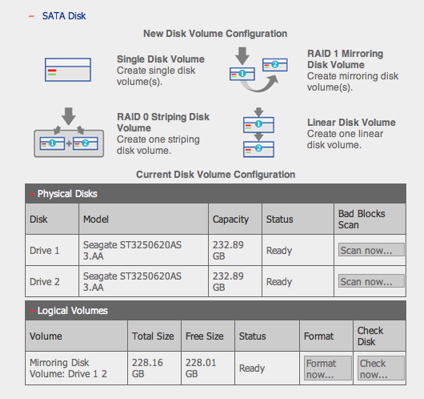Image resolution: width=424 pixels, height=399 pixels.
Task: Collapse the SATA Disk section
Action: [x=32, y=16]
